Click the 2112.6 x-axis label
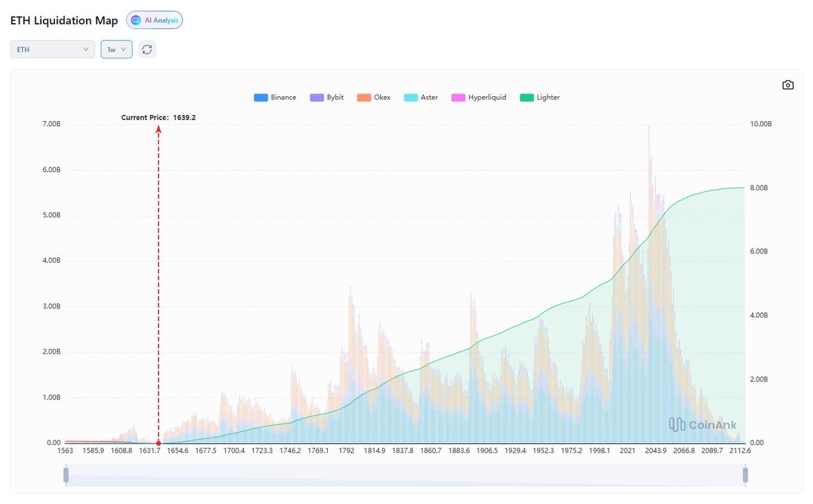The image size is (813, 504). [x=741, y=450]
